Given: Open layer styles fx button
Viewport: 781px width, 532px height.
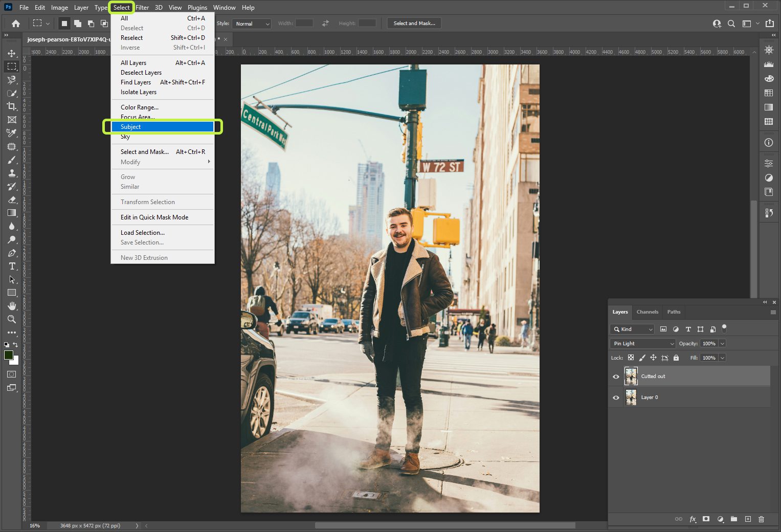Looking at the screenshot, I should coord(693,519).
